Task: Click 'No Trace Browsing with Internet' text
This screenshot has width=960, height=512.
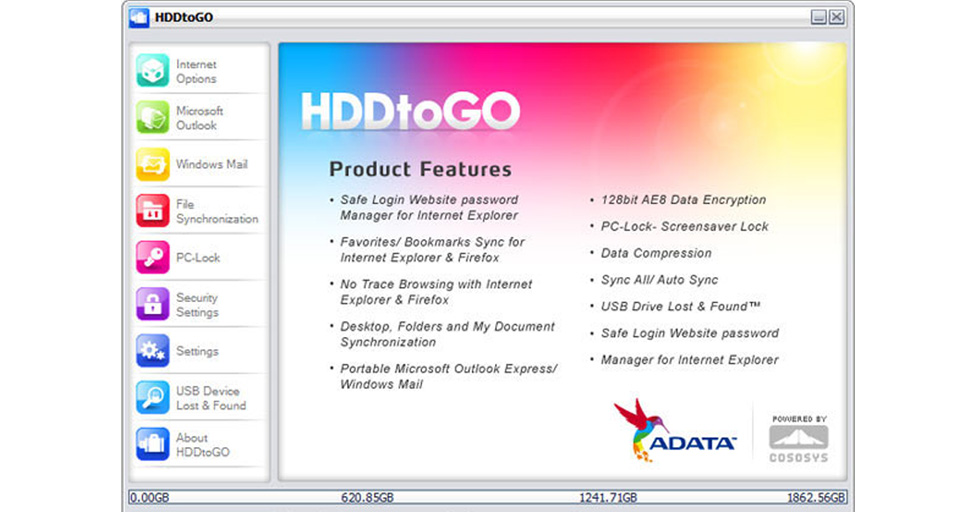Action: 437,284
